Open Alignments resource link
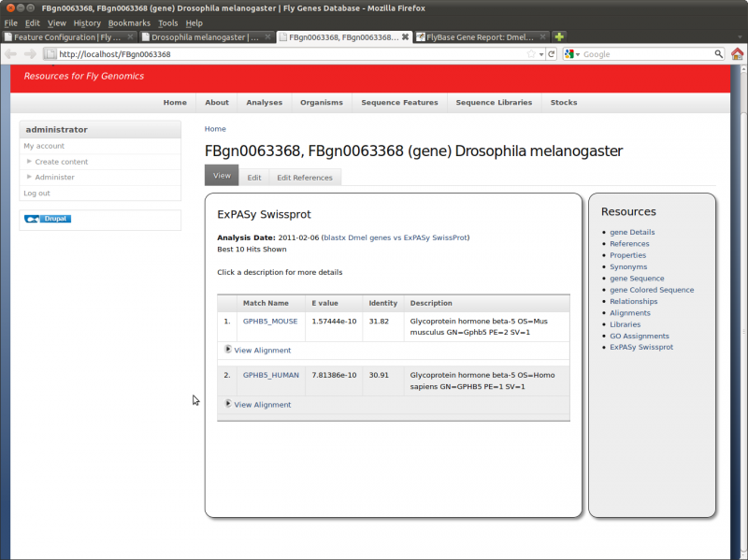 (x=629, y=313)
